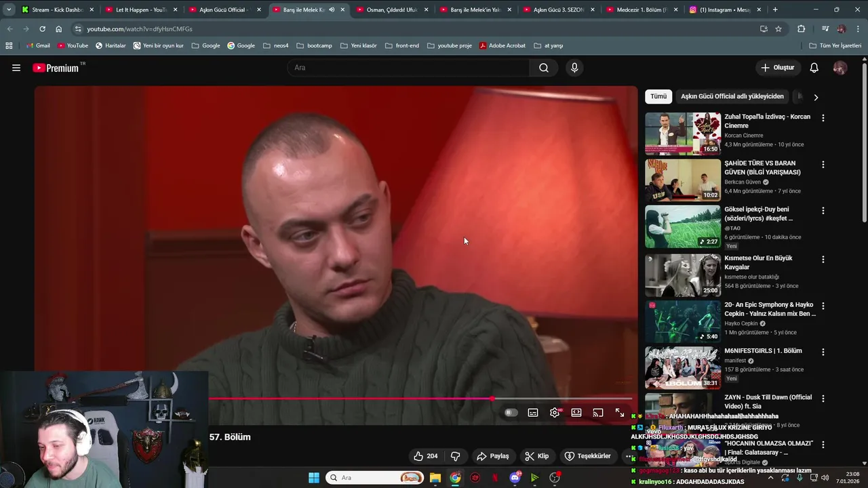Like the video with 204 likes
This screenshot has width=868, height=488.
[x=425, y=456]
